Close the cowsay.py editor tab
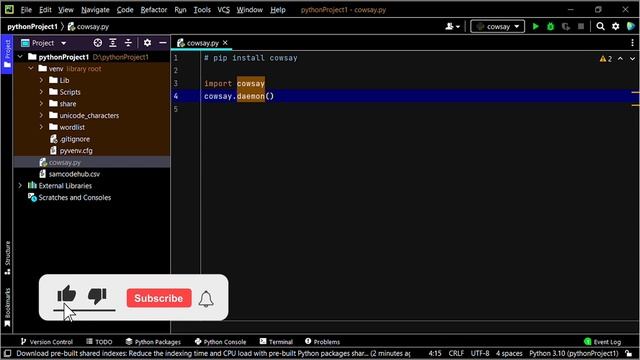This screenshot has width=640, height=360. click(225, 42)
